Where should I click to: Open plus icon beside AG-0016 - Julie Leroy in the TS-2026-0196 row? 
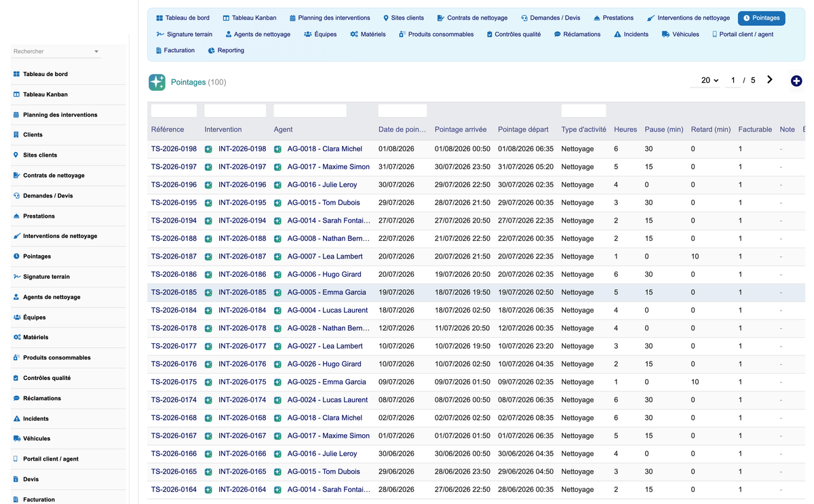click(277, 185)
